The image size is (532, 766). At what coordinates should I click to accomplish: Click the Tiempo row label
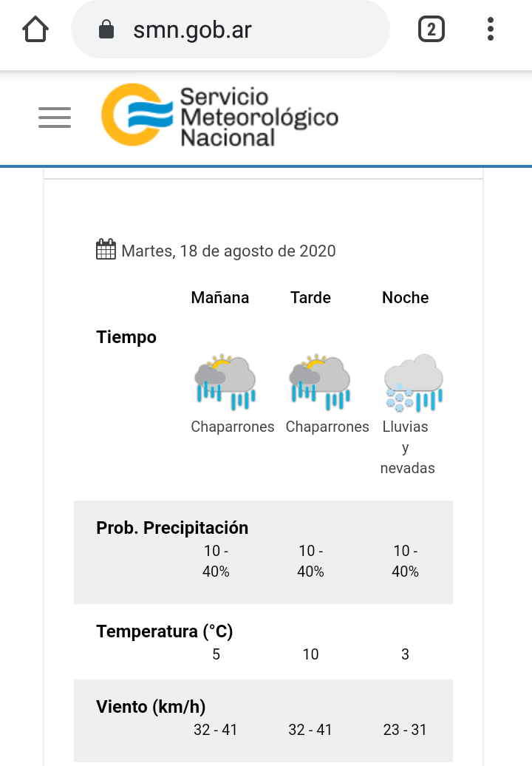pos(126,337)
